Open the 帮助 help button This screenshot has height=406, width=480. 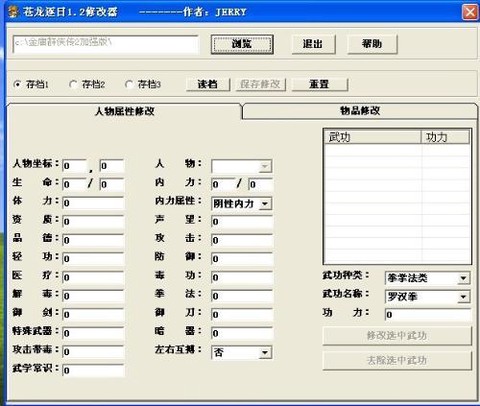[x=372, y=44]
